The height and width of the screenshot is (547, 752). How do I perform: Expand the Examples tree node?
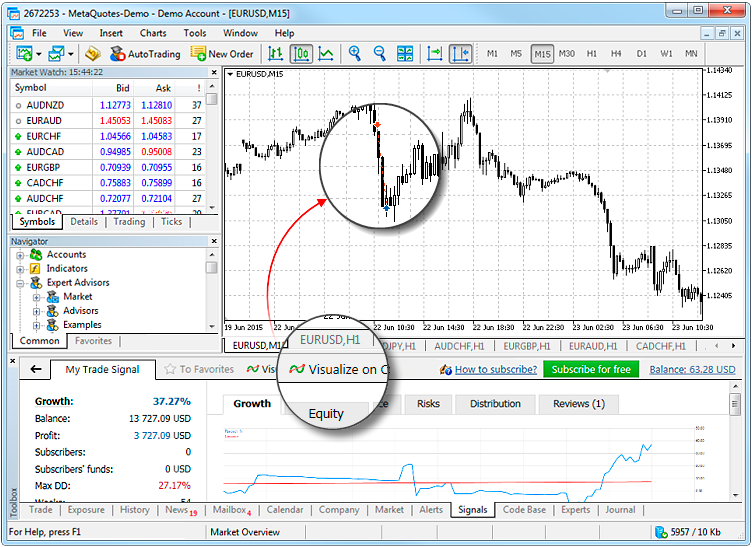tap(36, 326)
